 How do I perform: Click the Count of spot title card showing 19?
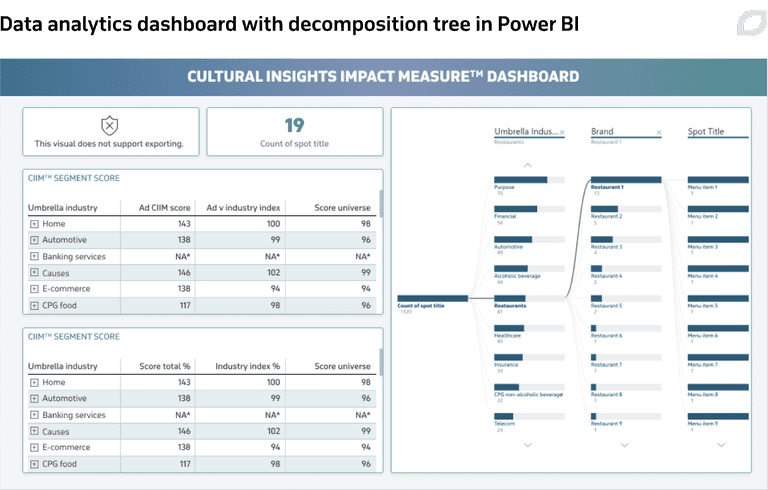pos(294,132)
